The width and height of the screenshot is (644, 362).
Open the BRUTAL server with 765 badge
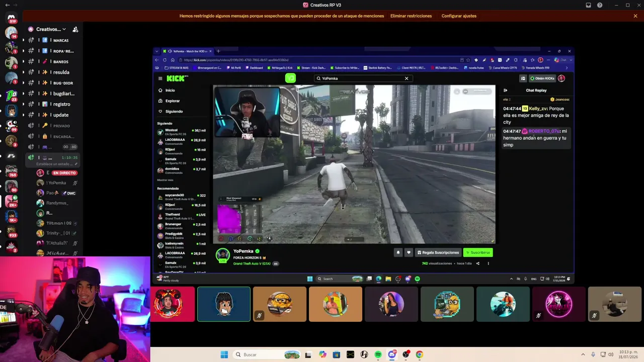(x=11, y=172)
